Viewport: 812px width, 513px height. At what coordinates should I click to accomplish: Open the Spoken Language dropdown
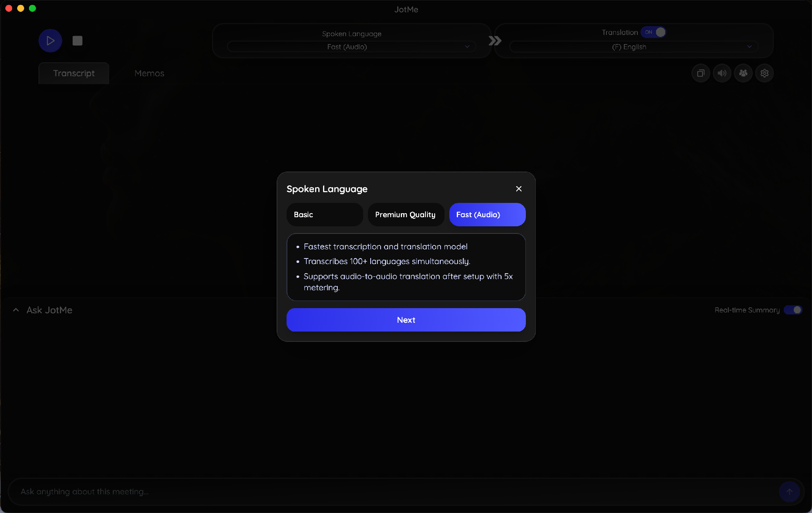[352, 47]
